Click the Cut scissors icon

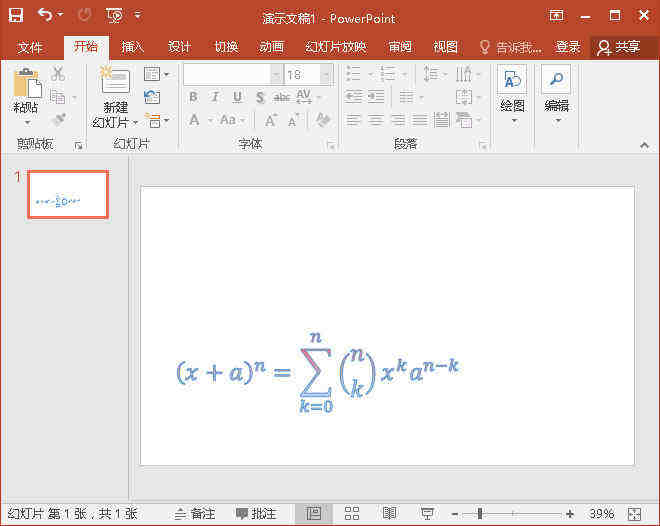coord(58,74)
